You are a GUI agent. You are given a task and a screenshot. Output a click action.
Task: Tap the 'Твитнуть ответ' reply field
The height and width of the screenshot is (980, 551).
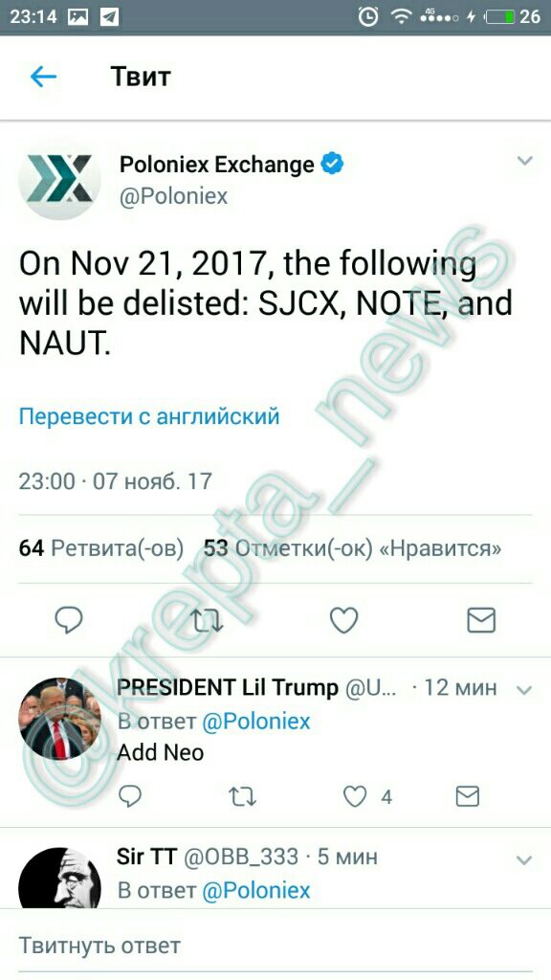pos(275,945)
